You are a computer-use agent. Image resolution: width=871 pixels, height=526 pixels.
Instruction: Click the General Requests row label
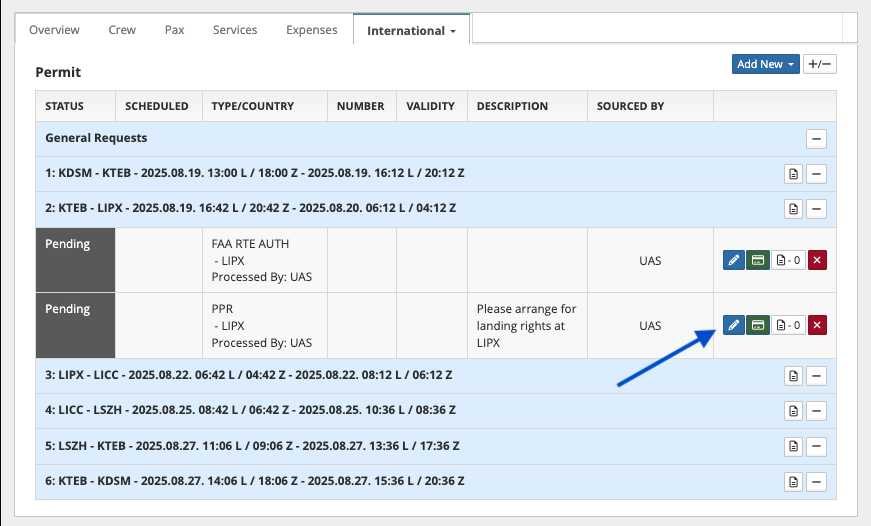96,138
